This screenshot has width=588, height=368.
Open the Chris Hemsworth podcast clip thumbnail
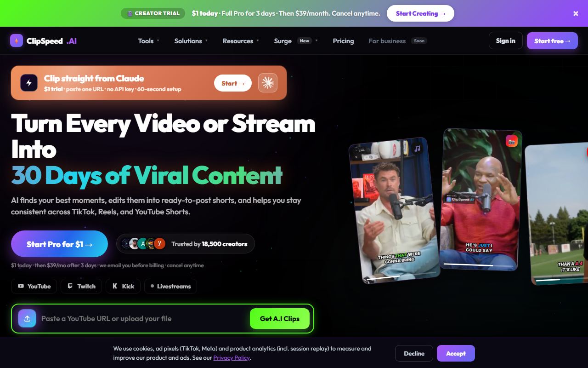[395, 210]
